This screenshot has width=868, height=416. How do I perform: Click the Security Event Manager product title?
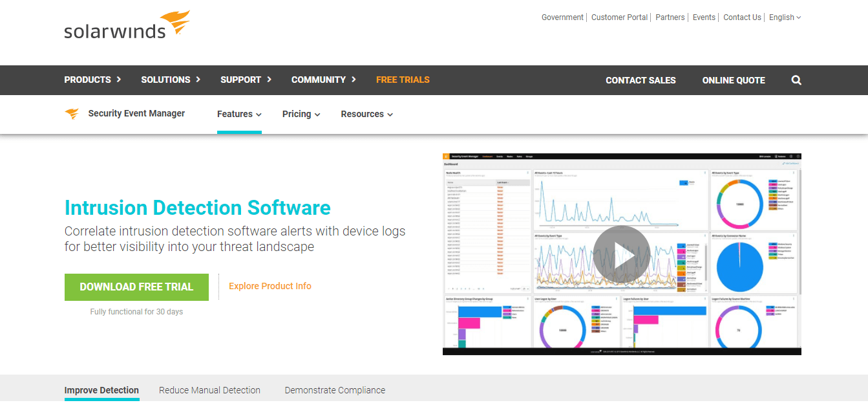136,113
